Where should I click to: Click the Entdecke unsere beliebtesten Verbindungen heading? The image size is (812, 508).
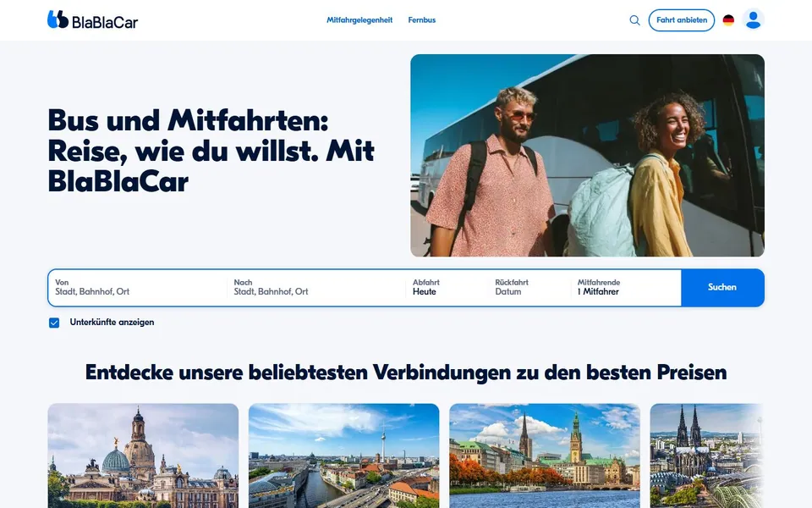pyautogui.click(x=406, y=373)
